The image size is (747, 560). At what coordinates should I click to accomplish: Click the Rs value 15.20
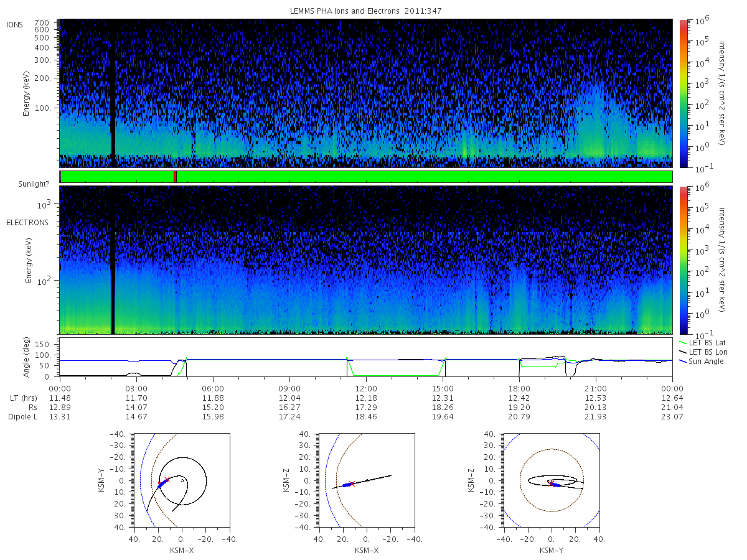[213, 407]
